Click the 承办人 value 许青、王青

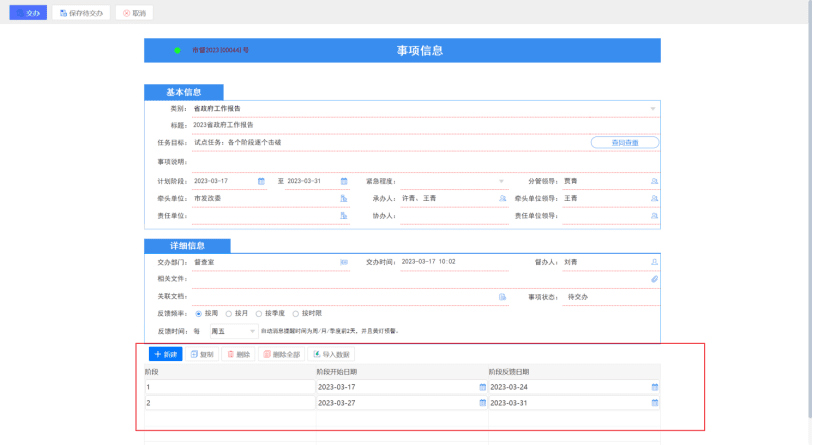coord(419,198)
